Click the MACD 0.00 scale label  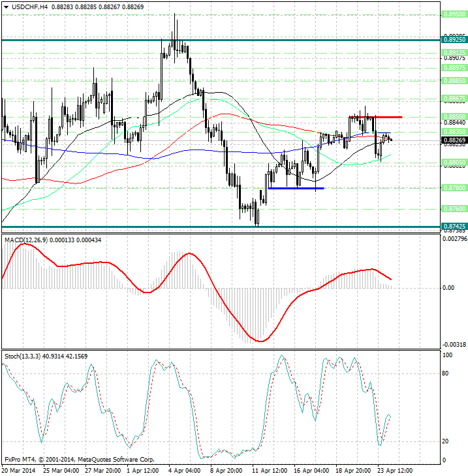[448, 287]
